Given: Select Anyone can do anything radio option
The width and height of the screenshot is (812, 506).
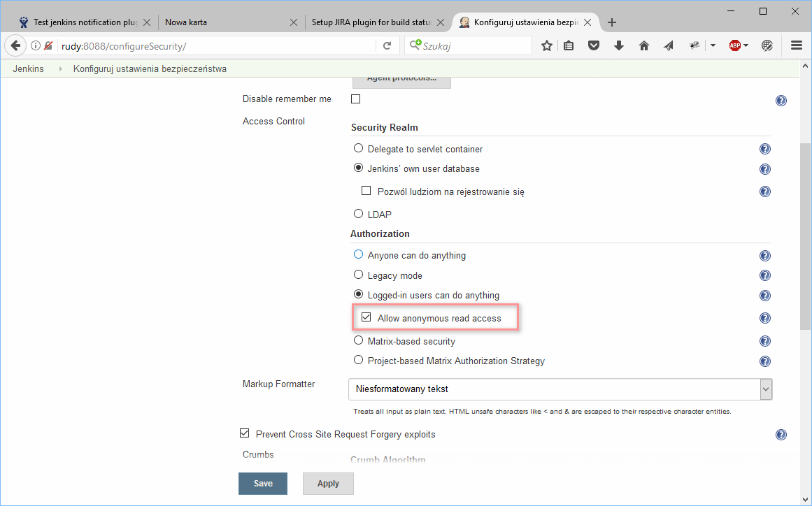Looking at the screenshot, I should pos(359,255).
